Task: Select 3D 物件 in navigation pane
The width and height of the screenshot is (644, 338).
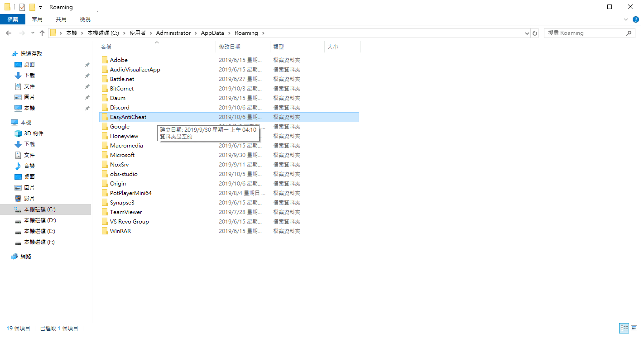Action: [34, 133]
